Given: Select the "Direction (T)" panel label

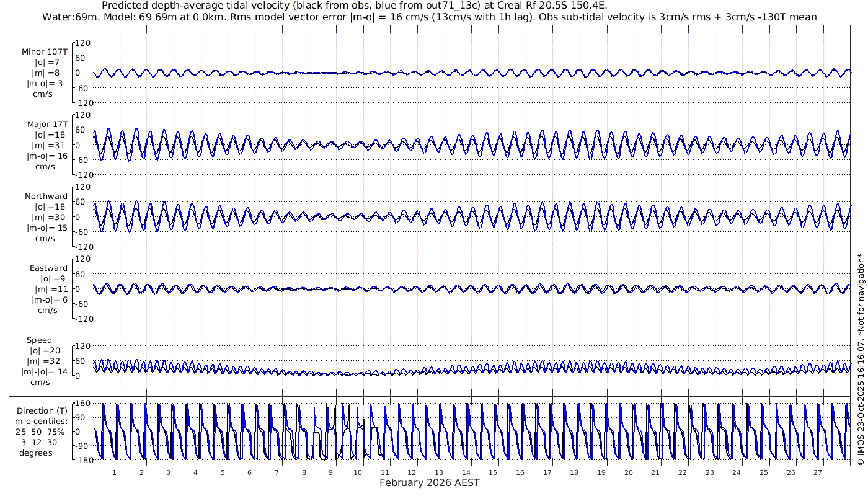Looking at the screenshot, I should coord(42,410).
